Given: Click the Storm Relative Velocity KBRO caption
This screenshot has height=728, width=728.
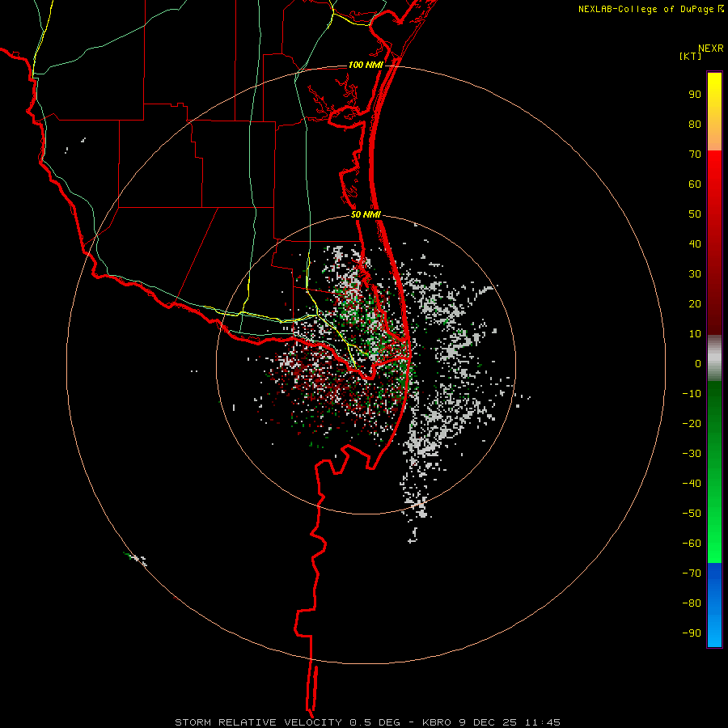Looking at the screenshot, I should click(x=367, y=722).
